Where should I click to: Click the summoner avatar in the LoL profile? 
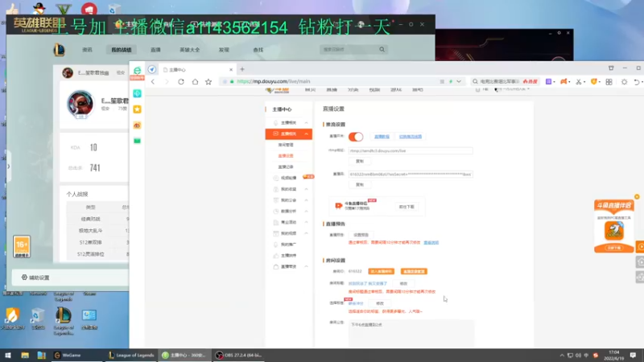80,104
